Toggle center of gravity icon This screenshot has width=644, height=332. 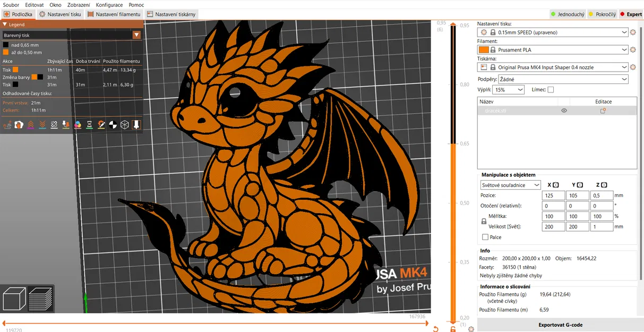point(113,125)
